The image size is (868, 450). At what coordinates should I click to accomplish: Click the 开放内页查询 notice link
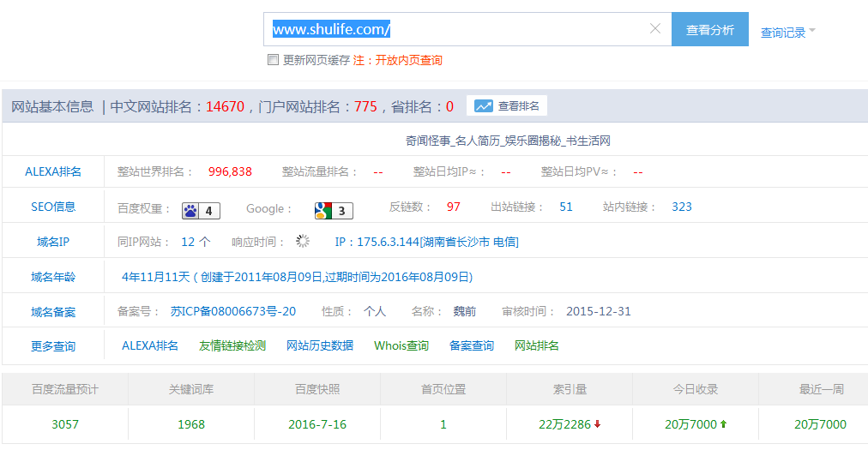pyautogui.click(x=409, y=60)
